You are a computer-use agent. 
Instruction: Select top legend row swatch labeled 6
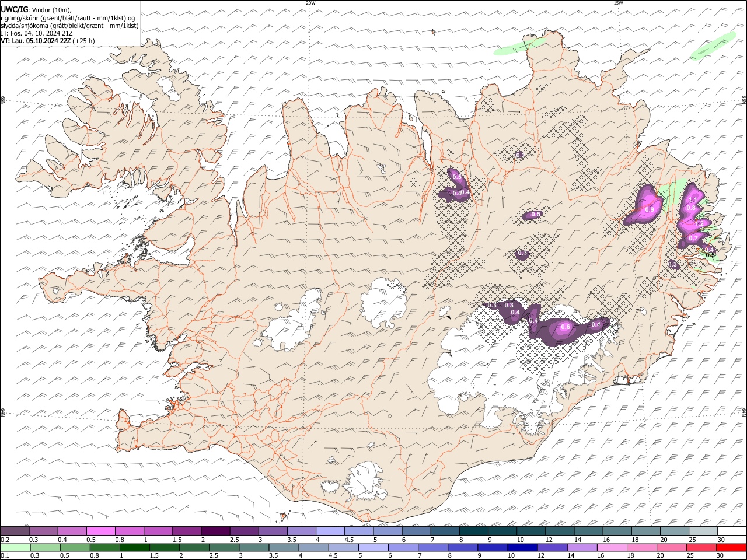[x=416, y=531]
